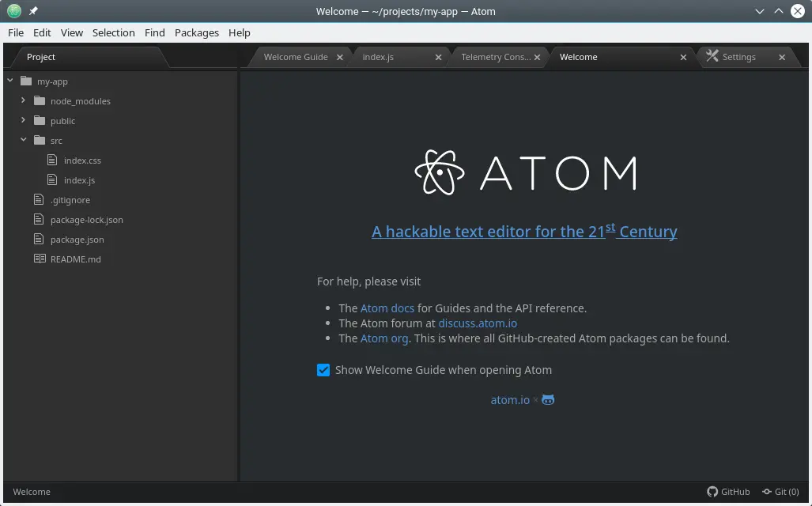
Task: Click the package.json file icon
Action: (x=39, y=239)
